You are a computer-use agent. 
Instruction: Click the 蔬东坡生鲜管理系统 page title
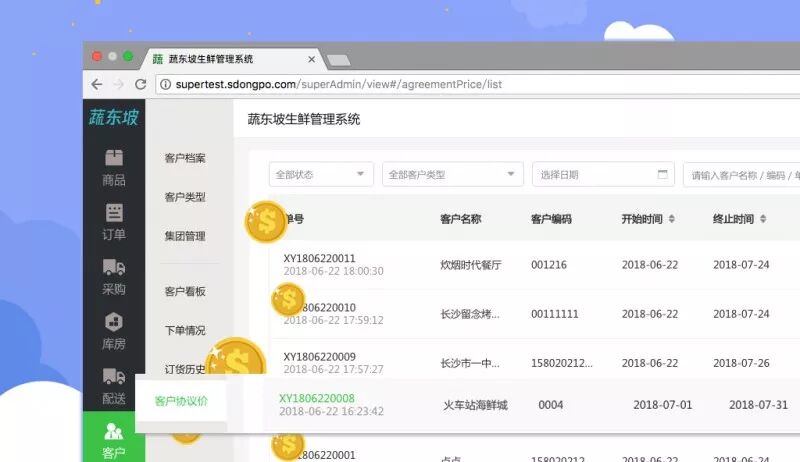[304, 119]
